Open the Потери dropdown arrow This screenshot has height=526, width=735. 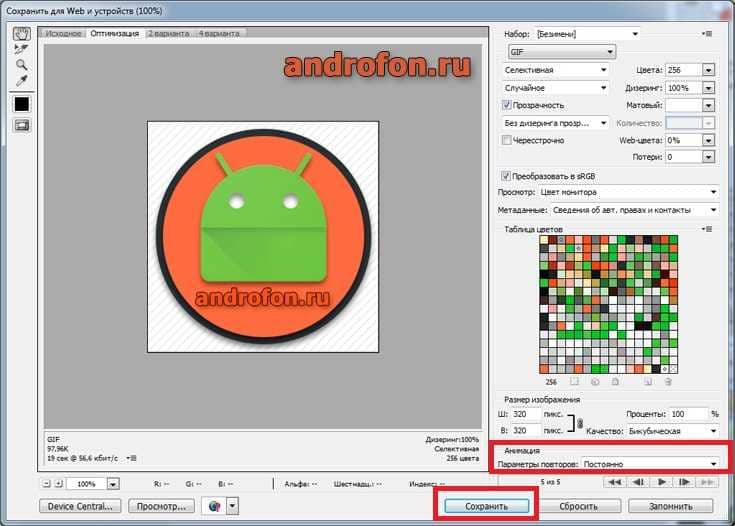[708, 157]
